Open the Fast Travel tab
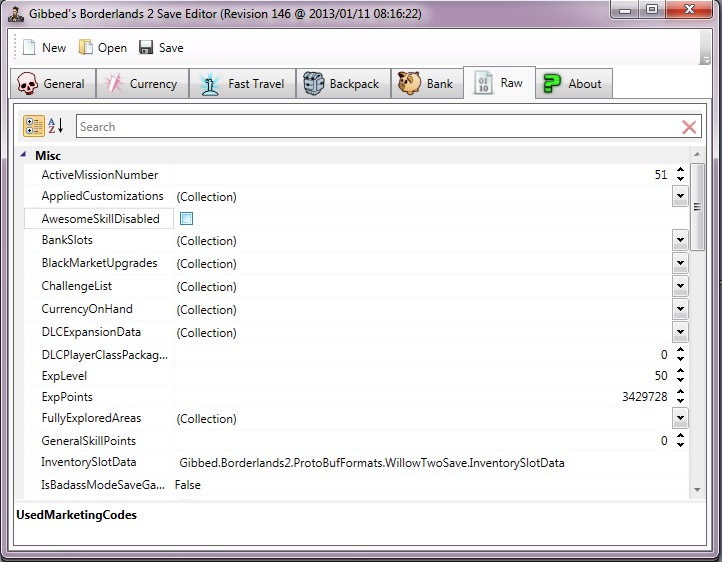The width and height of the screenshot is (722, 562). pos(242,83)
